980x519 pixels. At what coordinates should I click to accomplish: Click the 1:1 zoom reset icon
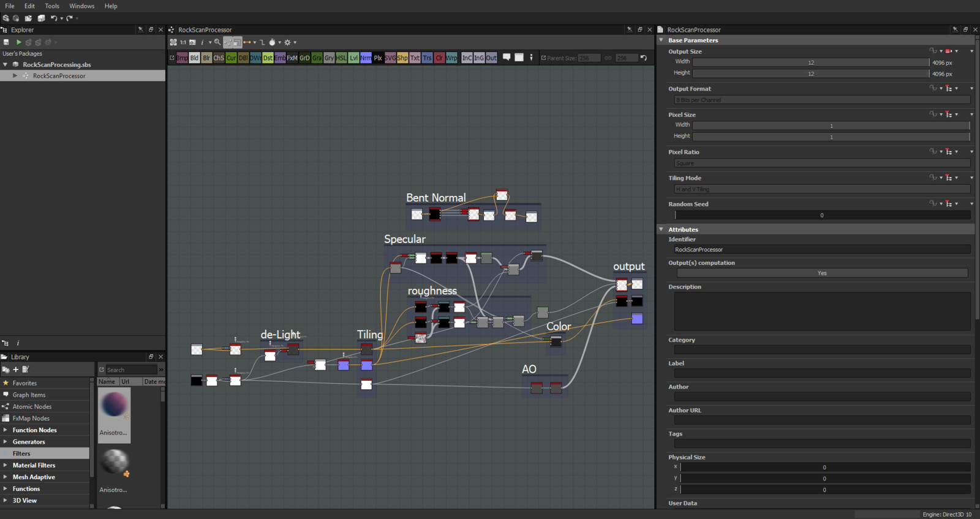tap(183, 42)
